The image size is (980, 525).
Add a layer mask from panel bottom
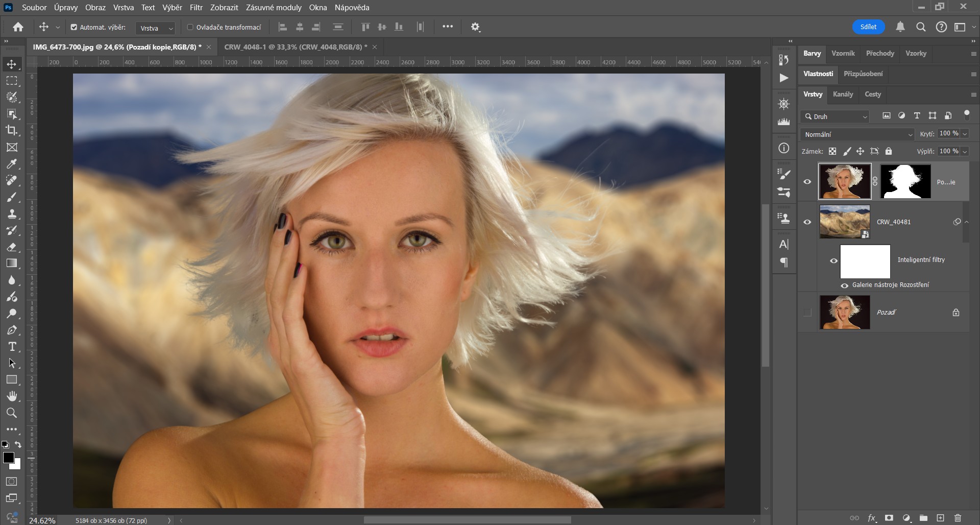[889, 518]
